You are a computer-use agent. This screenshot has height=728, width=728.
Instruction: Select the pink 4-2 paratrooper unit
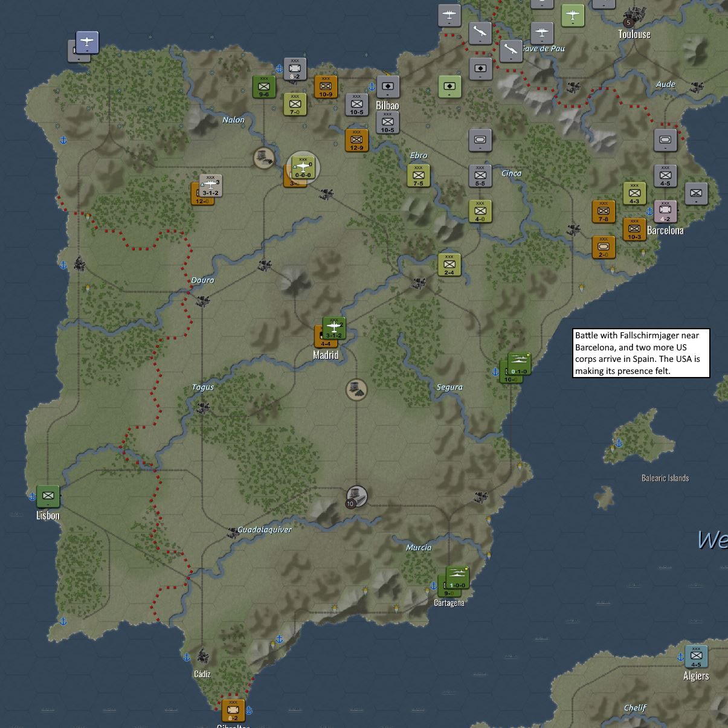click(665, 211)
